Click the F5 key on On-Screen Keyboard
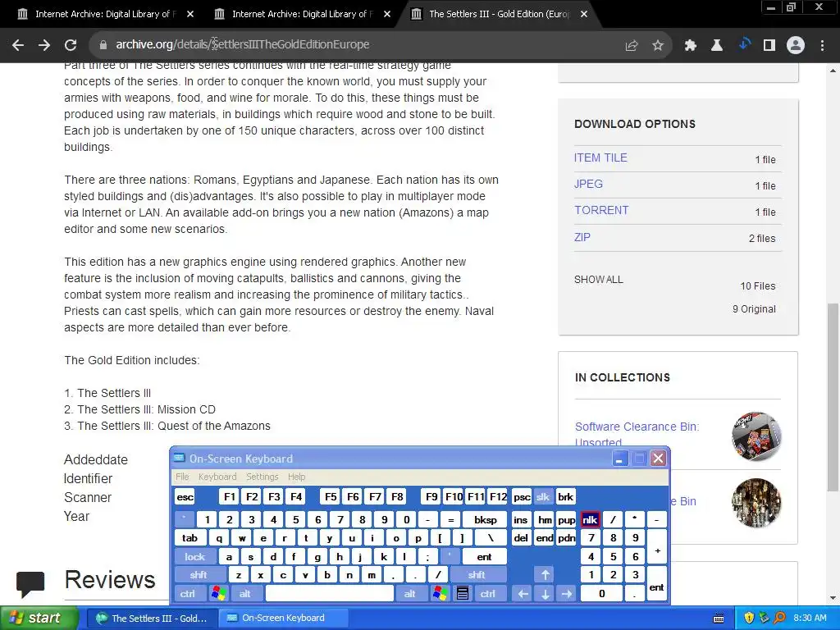 tap(331, 497)
